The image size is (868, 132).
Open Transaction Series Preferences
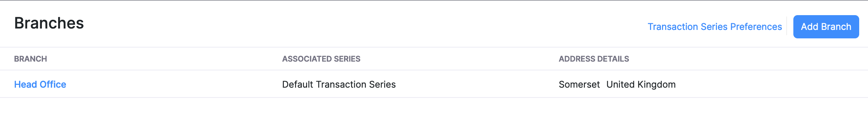tap(714, 27)
